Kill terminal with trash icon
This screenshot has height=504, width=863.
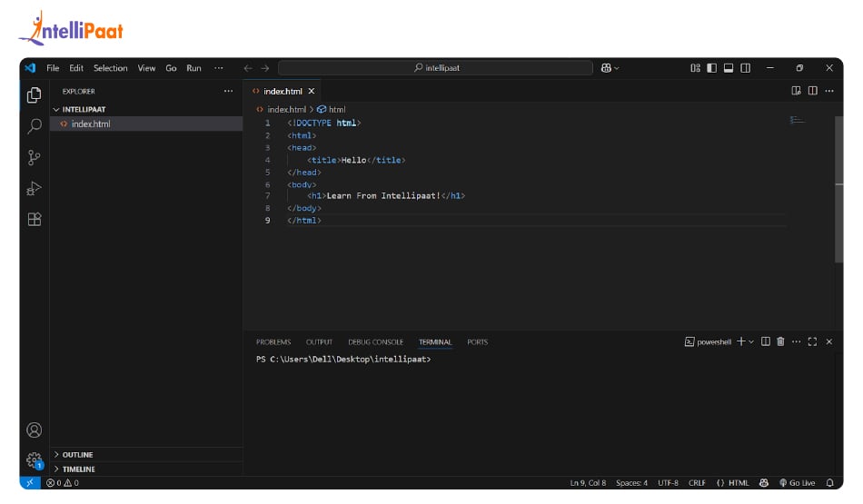780,341
